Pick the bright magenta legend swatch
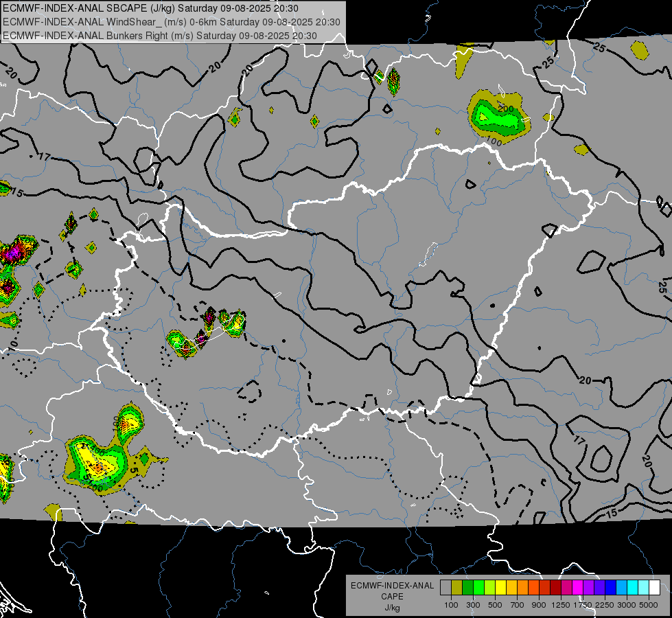This screenshot has width=672, height=618. [578, 588]
